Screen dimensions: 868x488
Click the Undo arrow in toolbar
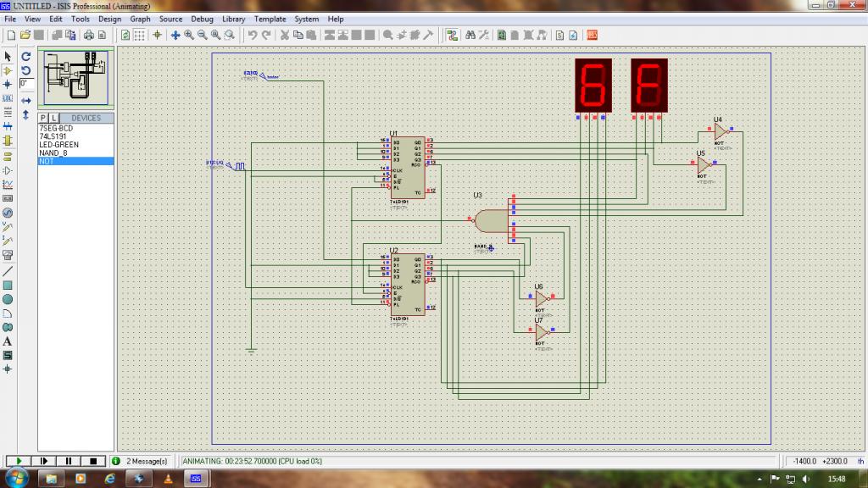click(253, 35)
